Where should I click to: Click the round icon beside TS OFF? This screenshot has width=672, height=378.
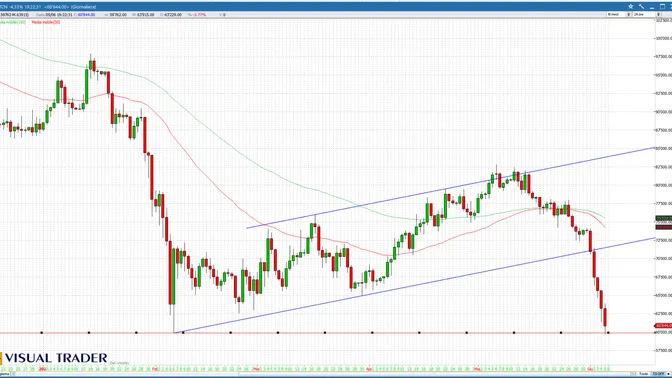click(x=668, y=374)
